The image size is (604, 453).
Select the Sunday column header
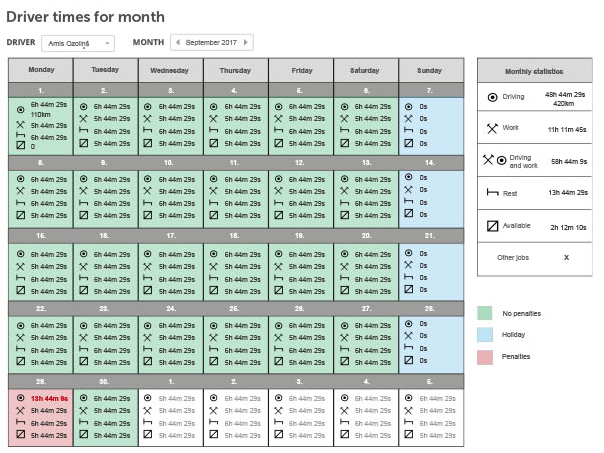430,70
